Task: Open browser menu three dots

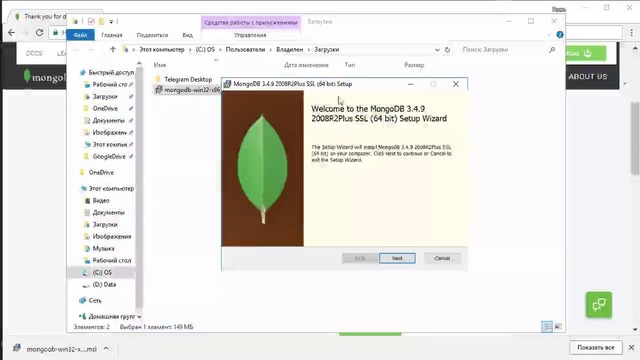Action: [631, 33]
